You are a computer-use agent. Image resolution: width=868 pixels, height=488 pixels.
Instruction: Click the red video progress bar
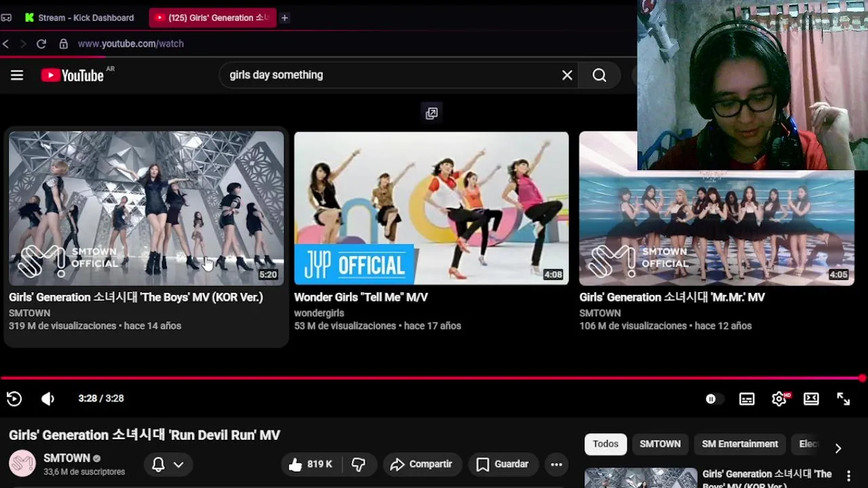[431, 378]
